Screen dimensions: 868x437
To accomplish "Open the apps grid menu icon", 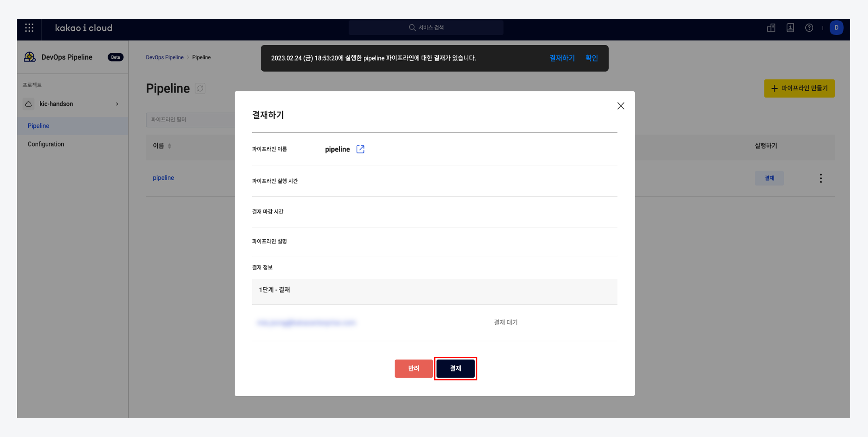I will 29,28.
